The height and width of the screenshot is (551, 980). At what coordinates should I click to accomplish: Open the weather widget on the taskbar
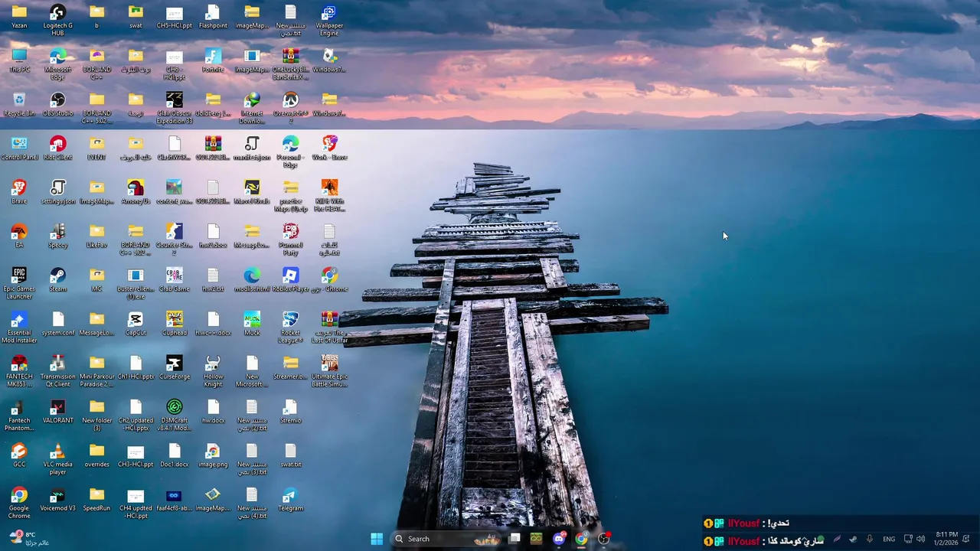coord(29,539)
